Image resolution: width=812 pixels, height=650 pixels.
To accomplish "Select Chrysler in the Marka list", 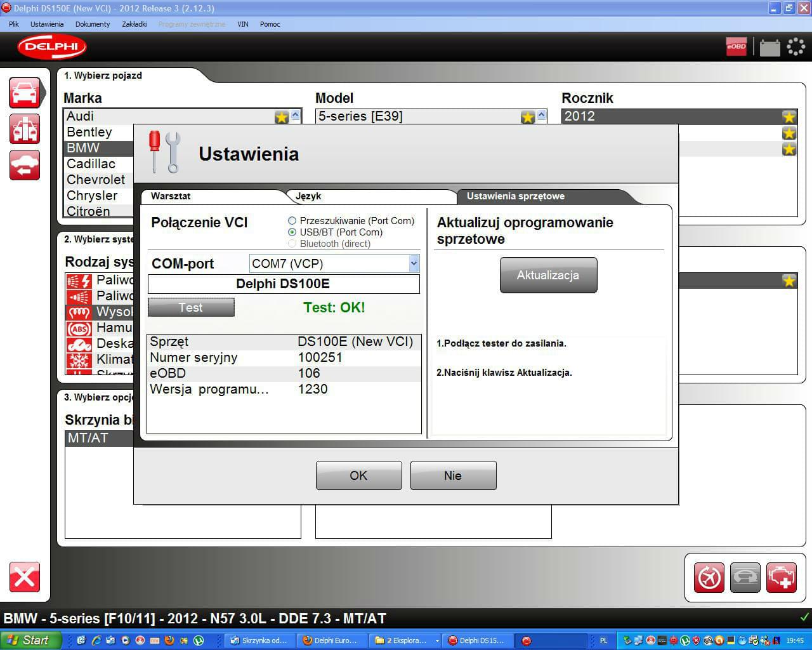I will [x=99, y=196].
